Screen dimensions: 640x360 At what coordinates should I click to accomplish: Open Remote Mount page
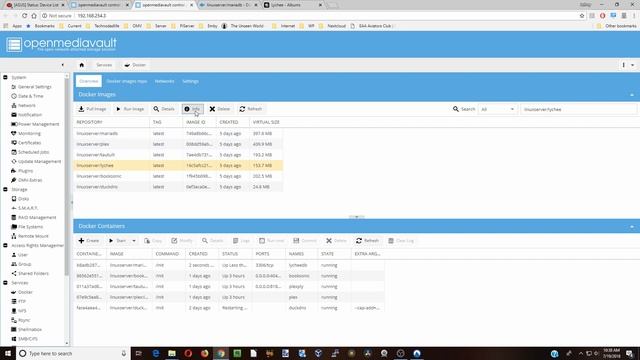tap(33, 236)
